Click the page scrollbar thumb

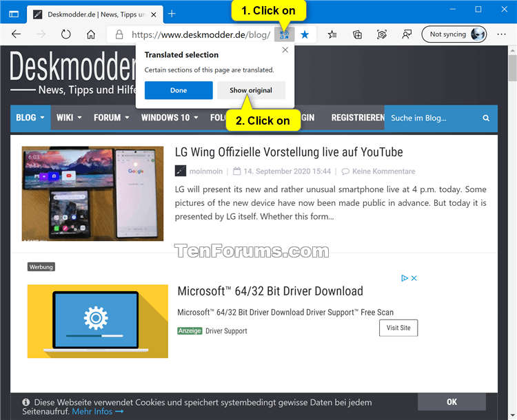tap(512, 68)
